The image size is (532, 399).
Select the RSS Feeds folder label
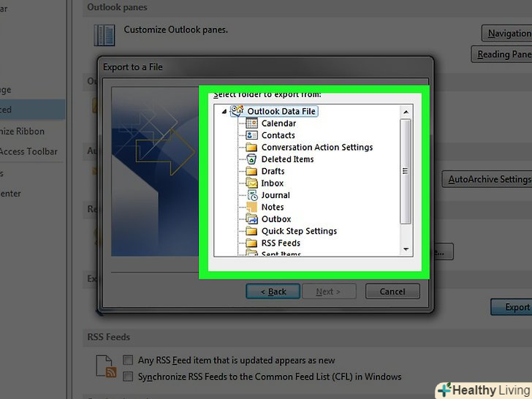(x=281, y=243)
